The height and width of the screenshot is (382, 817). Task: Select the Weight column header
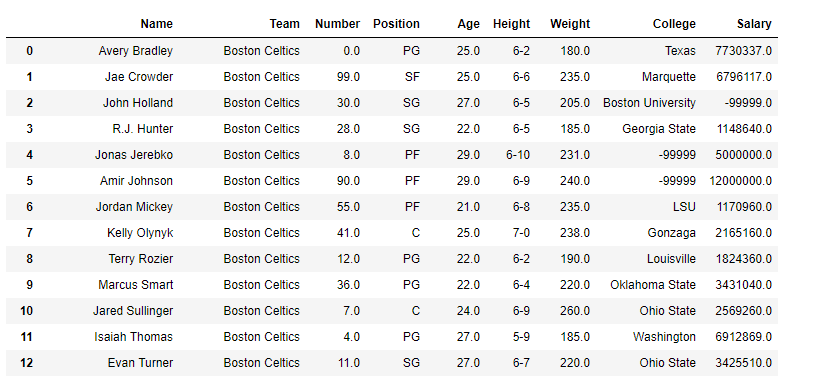click(x=570, y=24)
